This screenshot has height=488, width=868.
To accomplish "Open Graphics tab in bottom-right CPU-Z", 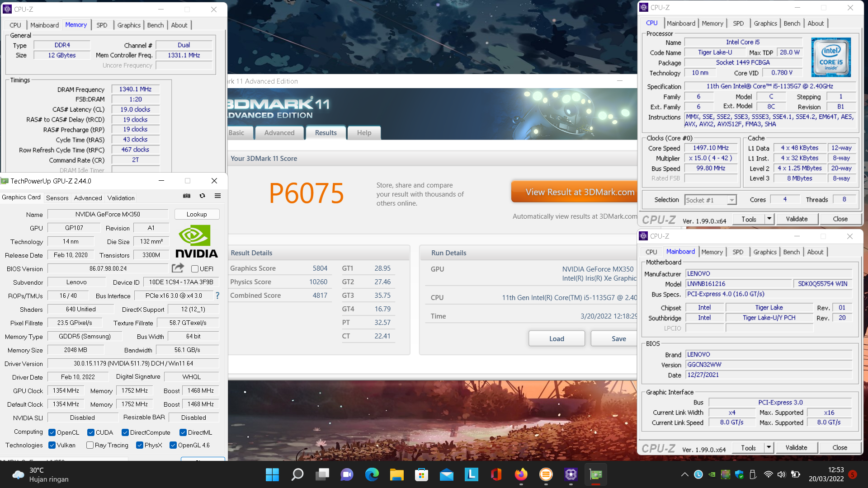I will [x=764, y=252].
